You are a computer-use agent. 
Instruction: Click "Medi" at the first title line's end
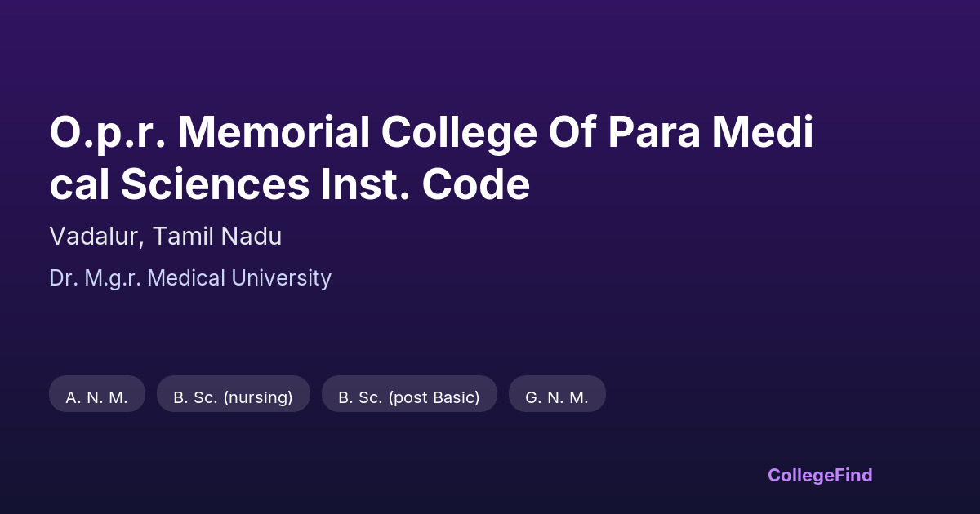point(762,134)
